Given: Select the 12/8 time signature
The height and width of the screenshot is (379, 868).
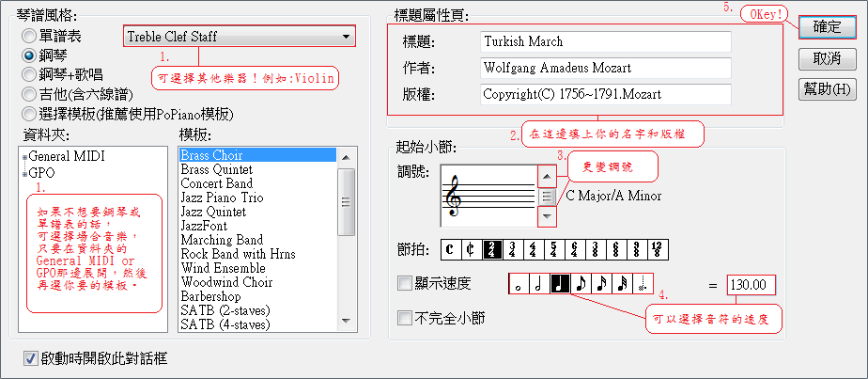Looking at the screenshot, I should point(659,250).
